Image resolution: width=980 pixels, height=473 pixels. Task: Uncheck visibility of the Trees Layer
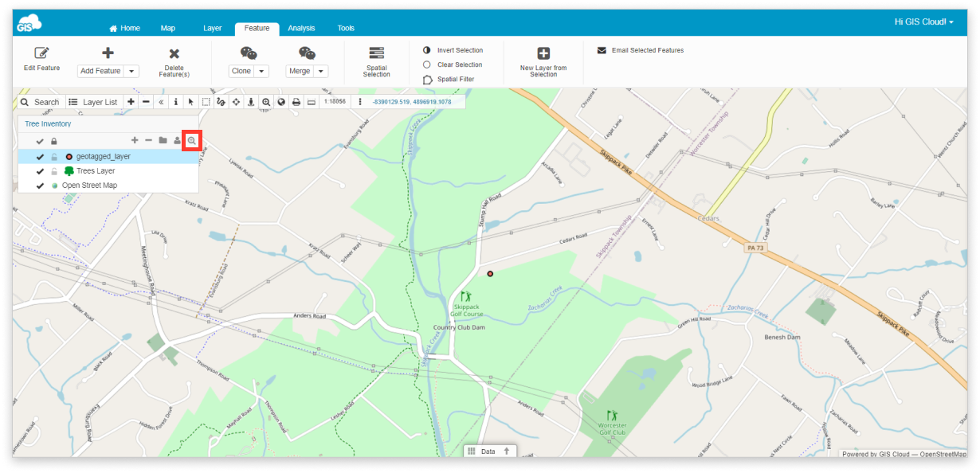click(x=40, y=170)
